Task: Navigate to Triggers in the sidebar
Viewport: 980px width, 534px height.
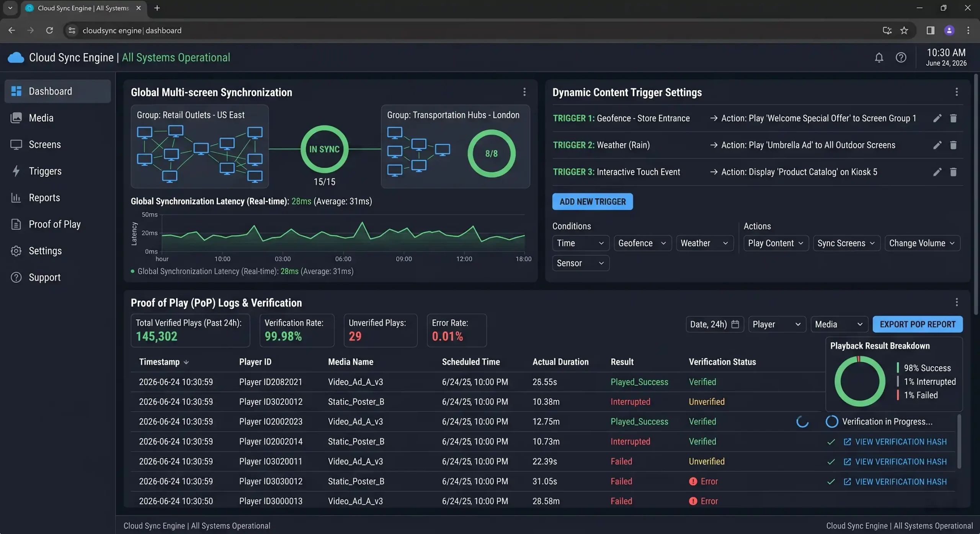Action: [x=57, y=171]
